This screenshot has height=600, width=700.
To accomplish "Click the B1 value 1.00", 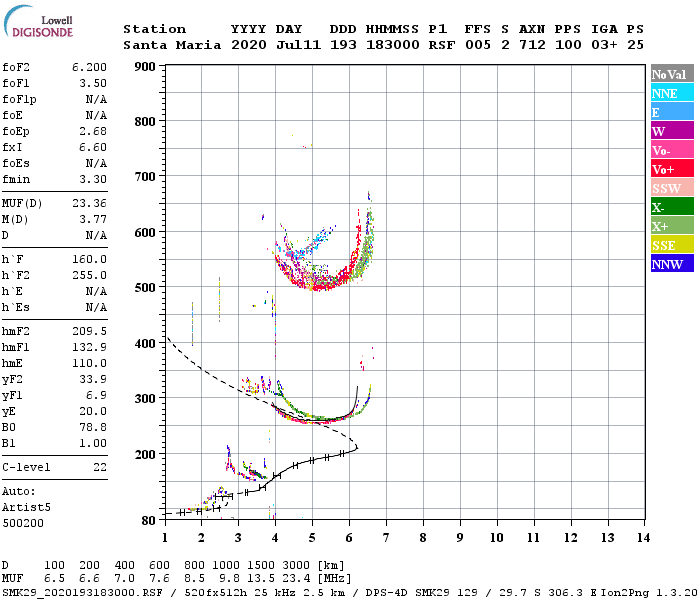I will pyautogui.click(x=93, y=444).
